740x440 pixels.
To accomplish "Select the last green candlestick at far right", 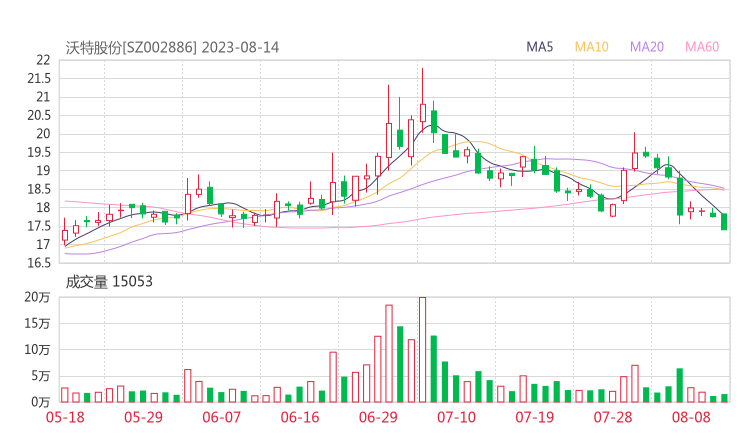I will pos(724,221).
